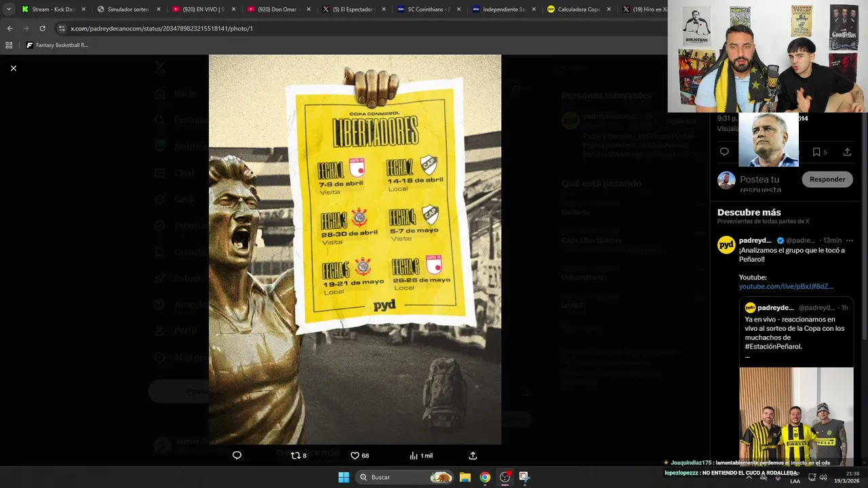The image size is (868, 488).
Task: Click the x.com address bar URL
Action: [x=161, y=28]
